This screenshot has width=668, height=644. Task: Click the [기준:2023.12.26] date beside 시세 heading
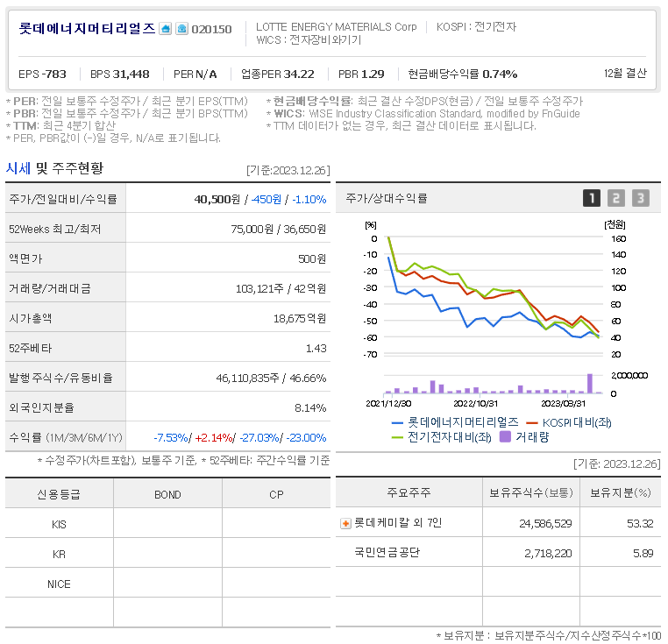click(x=288, y=170)
